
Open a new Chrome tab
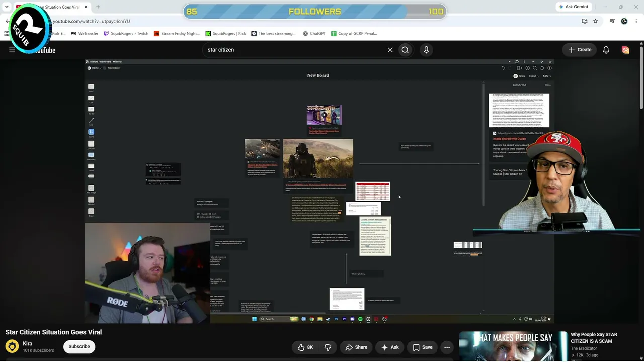coord(98,7)
